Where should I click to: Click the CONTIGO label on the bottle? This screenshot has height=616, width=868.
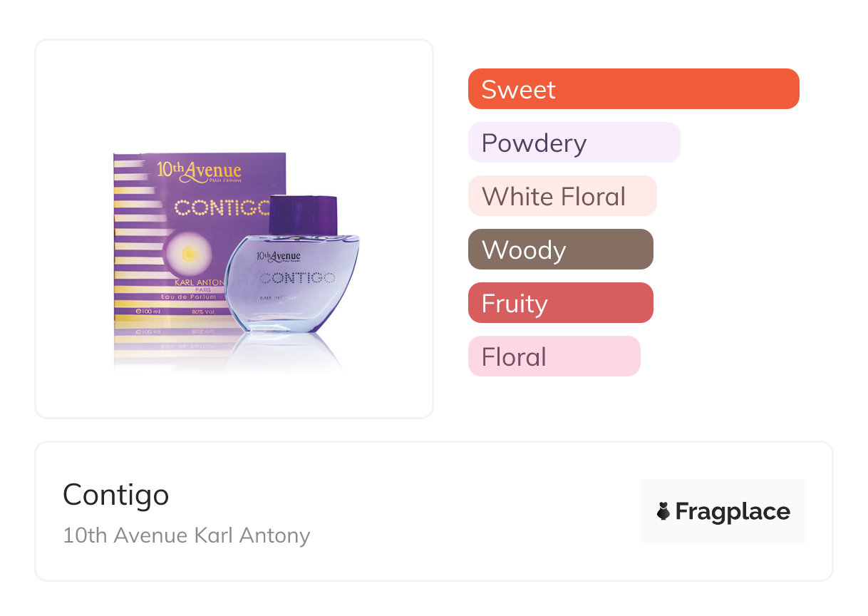pos(297,277)
